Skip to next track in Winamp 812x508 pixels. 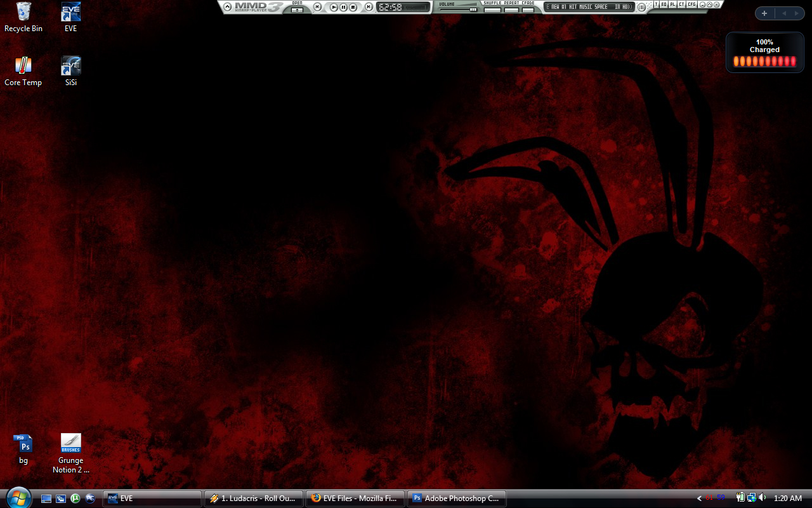369,7
